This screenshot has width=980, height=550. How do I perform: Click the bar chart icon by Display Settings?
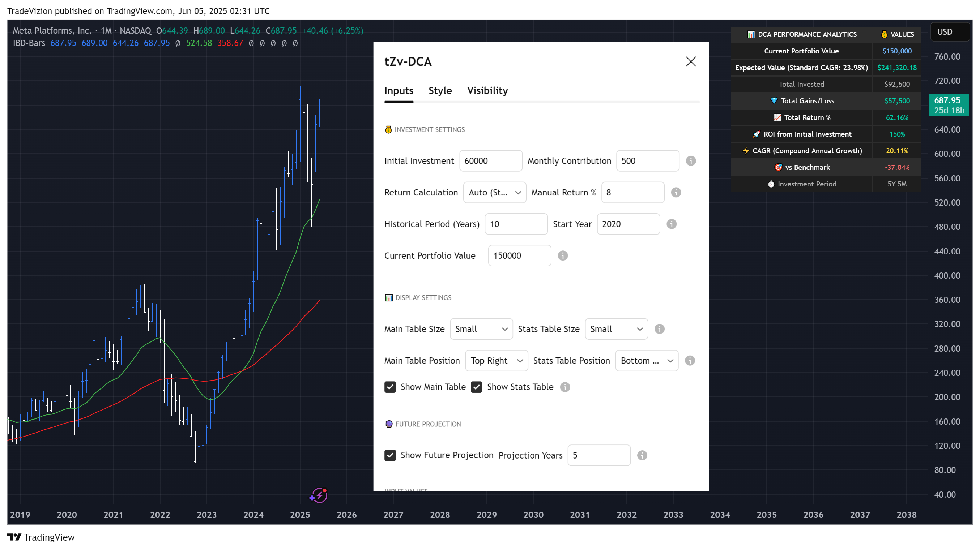(x=388, y=298)
